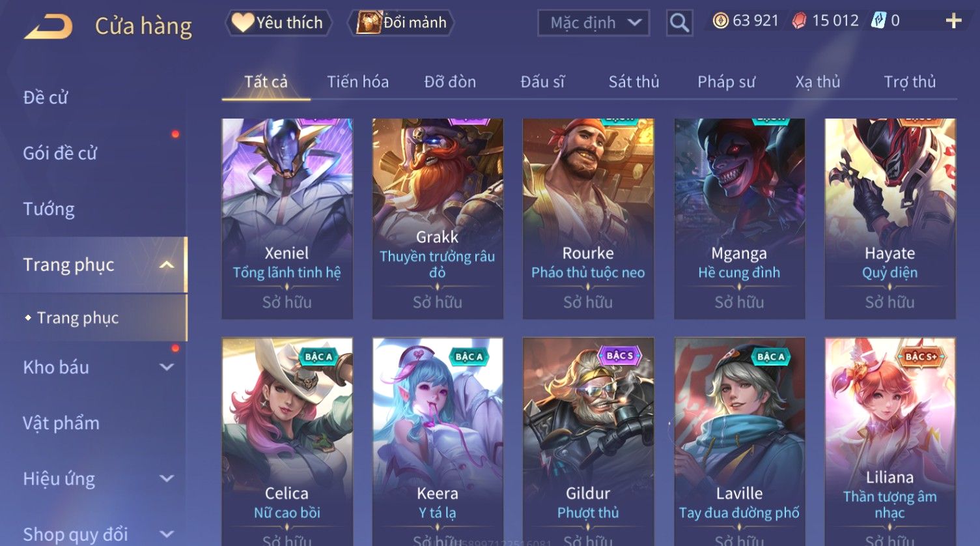
Task: Open the Mặc định sort dropdown
Action: point(593,23)
